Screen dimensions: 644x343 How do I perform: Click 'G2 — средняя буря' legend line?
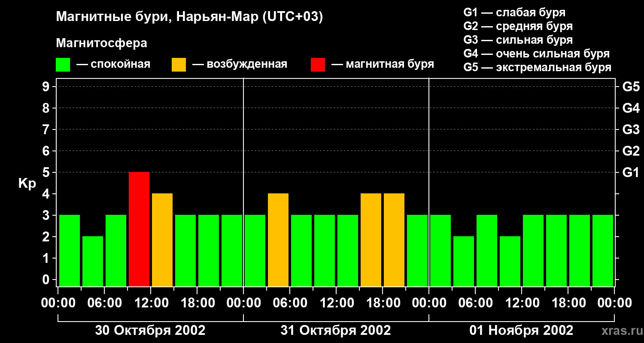point(518,26)
